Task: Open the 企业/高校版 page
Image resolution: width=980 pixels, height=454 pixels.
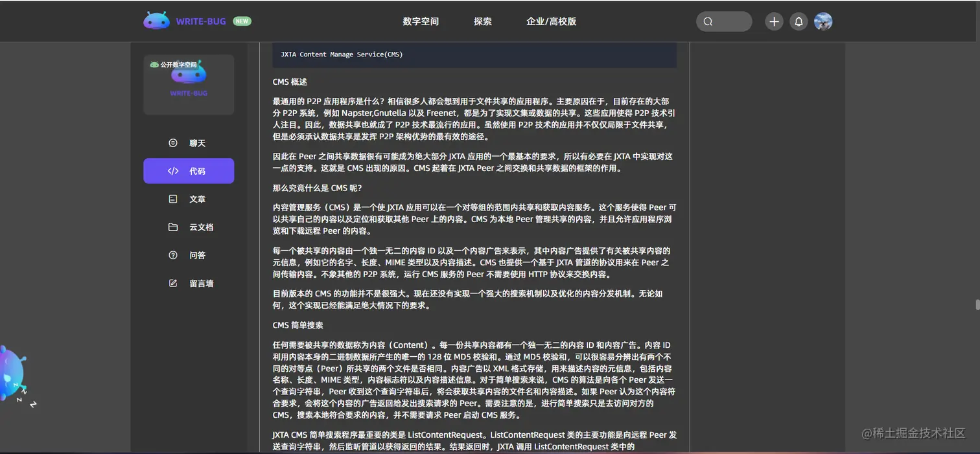Action: point(550,21)
